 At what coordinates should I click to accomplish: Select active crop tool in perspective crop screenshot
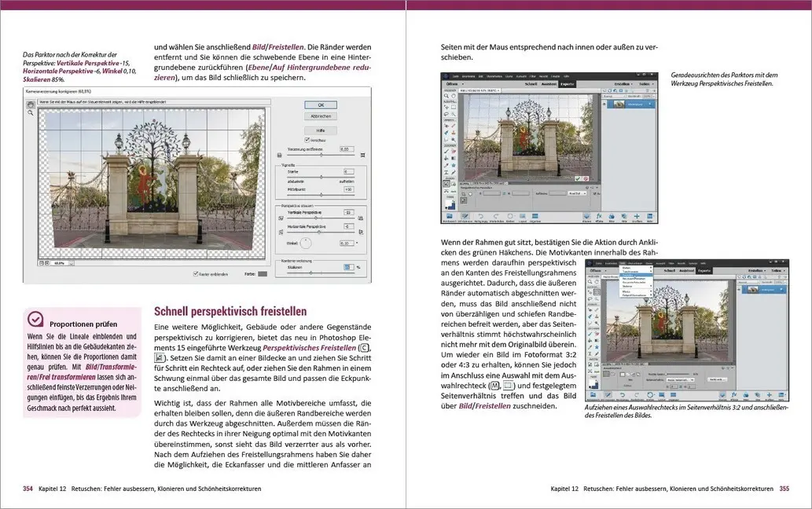click(446, 184)
